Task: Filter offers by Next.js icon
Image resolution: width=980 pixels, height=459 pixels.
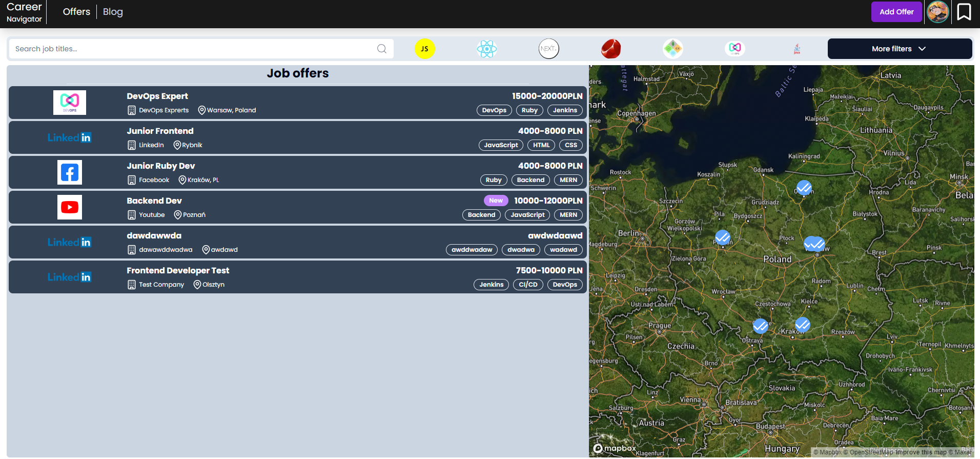Action: [x=548, y=49]
